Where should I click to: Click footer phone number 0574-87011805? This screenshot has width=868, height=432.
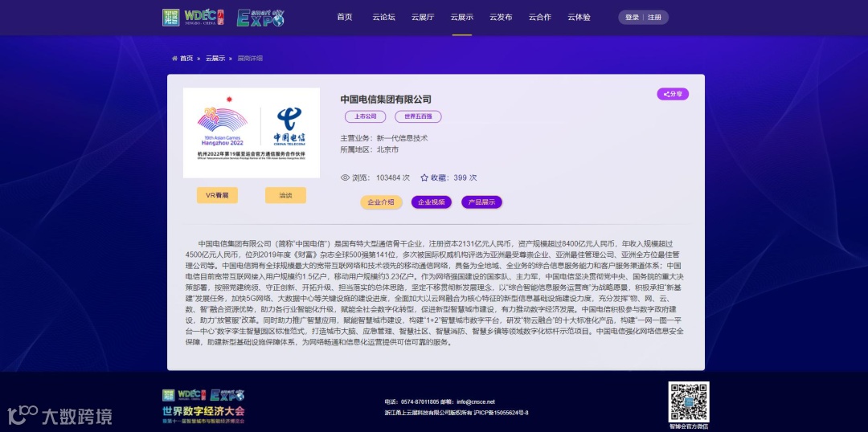(x=419, y=401)
